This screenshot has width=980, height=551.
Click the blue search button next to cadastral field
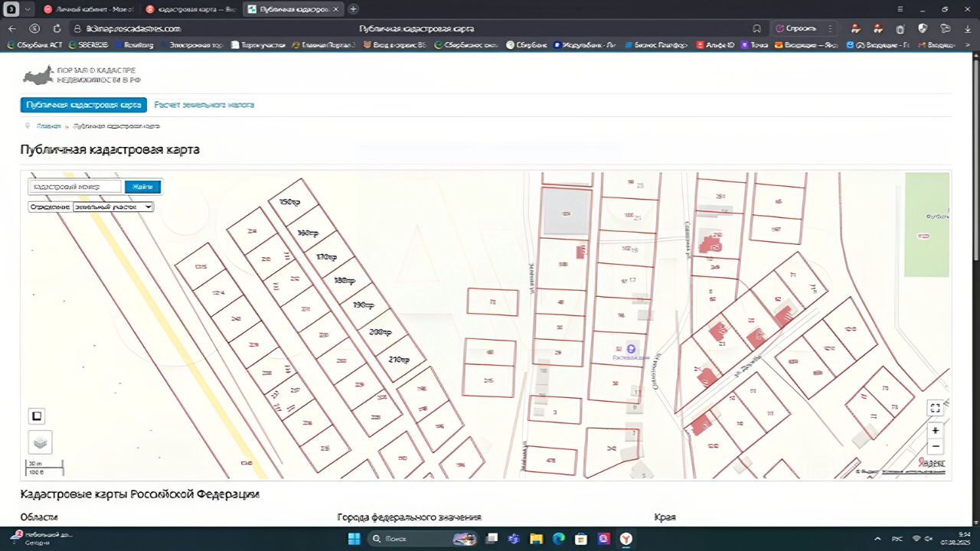pyautogui.click(x=142, y=187)
